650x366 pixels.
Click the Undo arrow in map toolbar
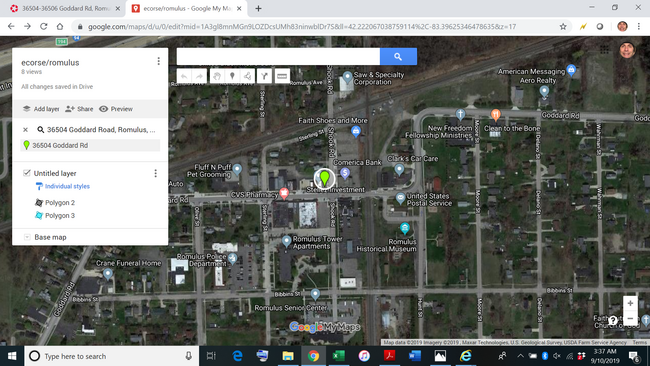[184, 76]
